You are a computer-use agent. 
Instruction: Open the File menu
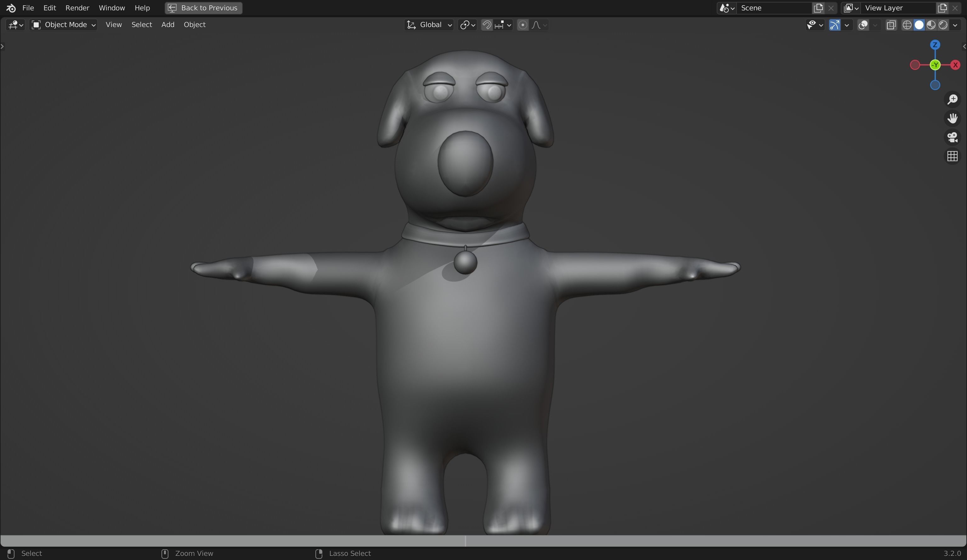28,8
